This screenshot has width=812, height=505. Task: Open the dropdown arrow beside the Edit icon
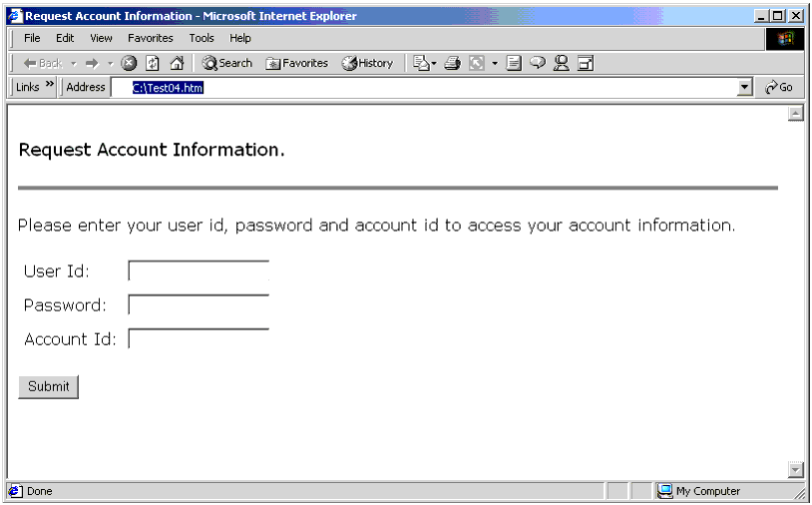click(x=495, y=64)
